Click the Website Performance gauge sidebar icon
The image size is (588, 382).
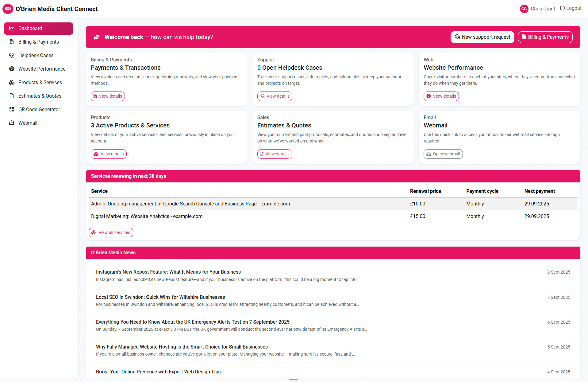point(12,69)
